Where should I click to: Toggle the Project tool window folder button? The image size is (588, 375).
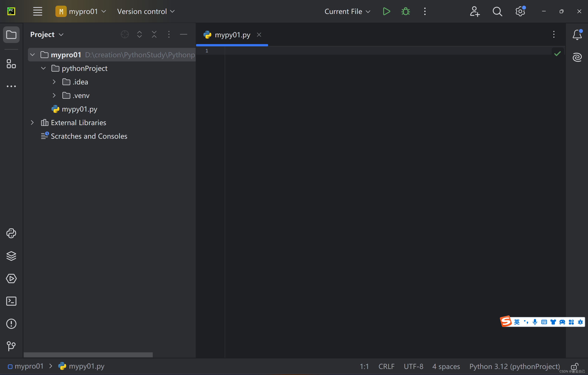(x=11, y=35)
